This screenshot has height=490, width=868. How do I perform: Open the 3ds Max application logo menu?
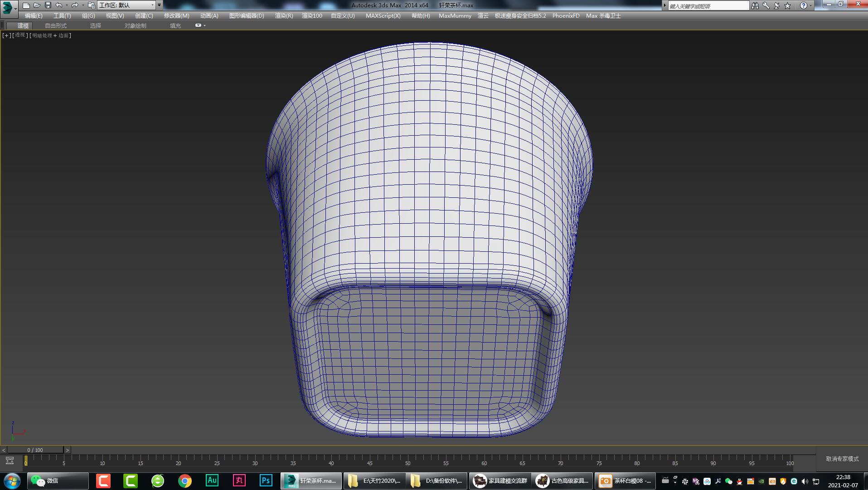(x=8, y=8)
